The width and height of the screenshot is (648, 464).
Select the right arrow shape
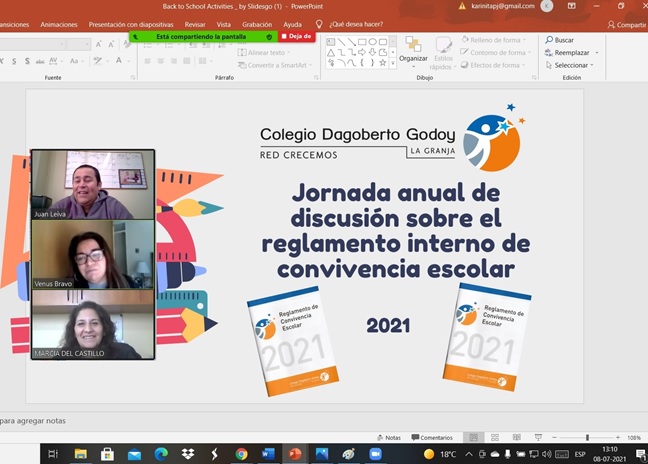point(362,52)
